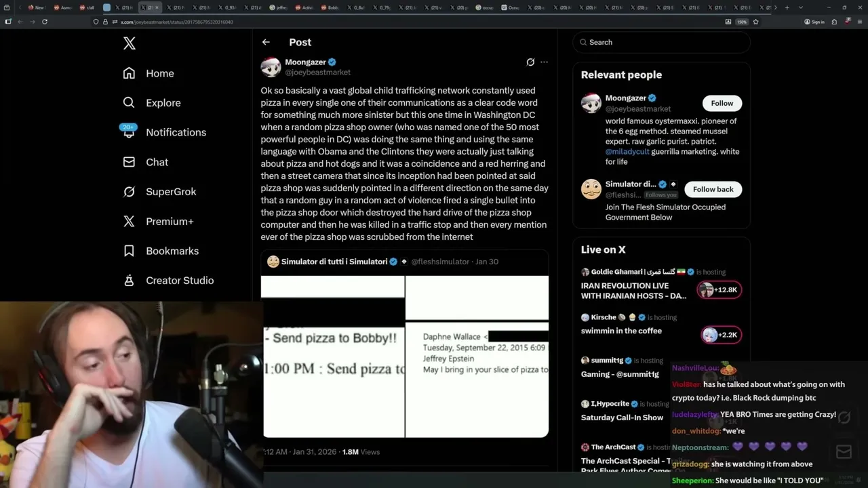Click the Search input field on X
Viewport: 868px width, 488px height.
[661, 42]
